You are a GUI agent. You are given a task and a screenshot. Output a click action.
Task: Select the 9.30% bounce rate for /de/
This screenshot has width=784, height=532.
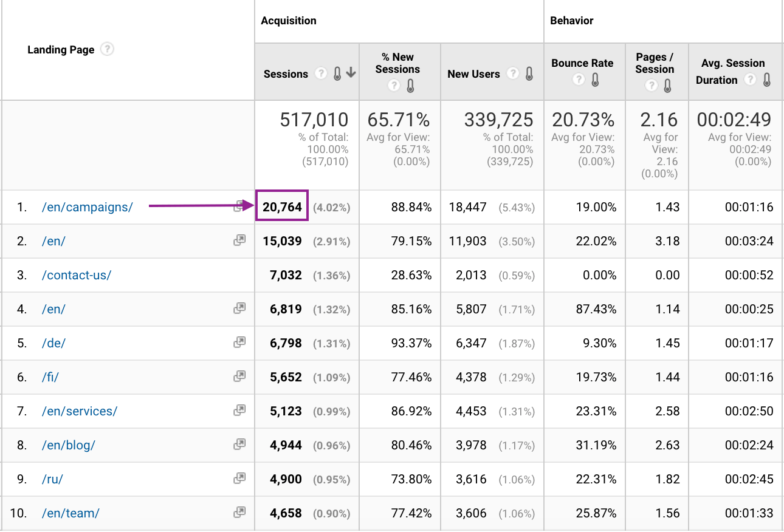(599, 343)
